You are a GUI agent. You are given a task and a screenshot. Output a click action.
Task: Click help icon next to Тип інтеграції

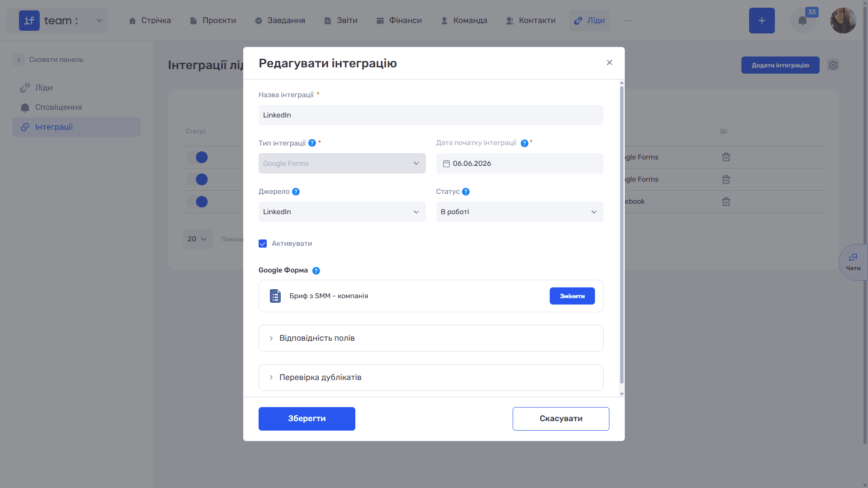(312, 143)
